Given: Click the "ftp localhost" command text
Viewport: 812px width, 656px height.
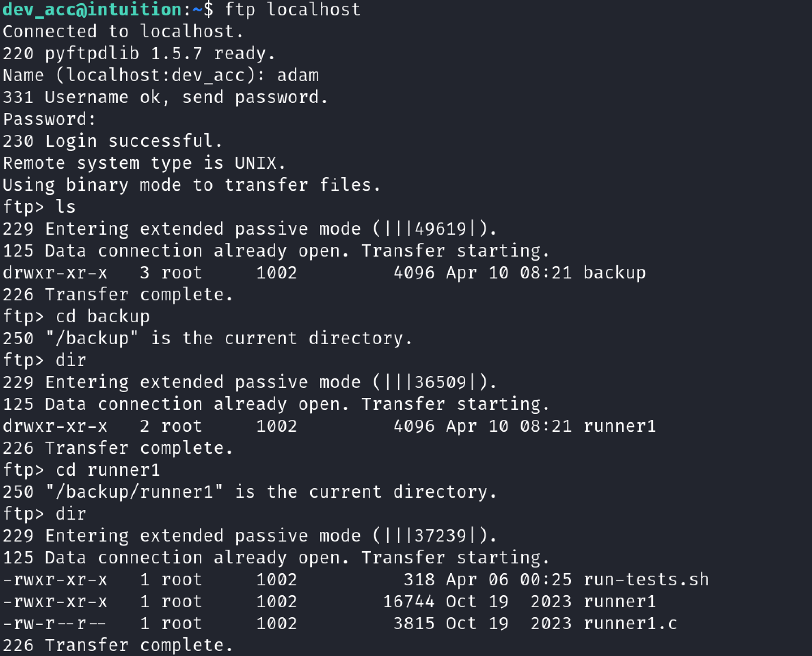Looking at the screenshot, I should 292,9.
